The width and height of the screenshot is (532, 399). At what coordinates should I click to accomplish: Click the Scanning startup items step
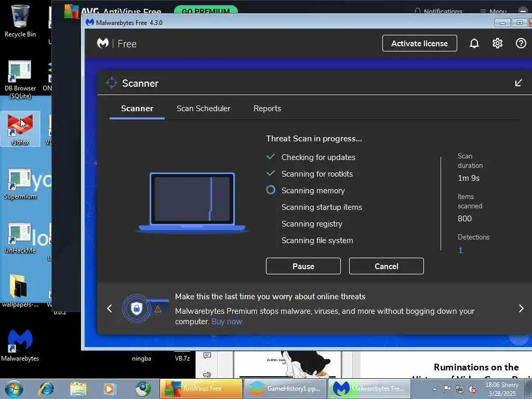point(322,207)
